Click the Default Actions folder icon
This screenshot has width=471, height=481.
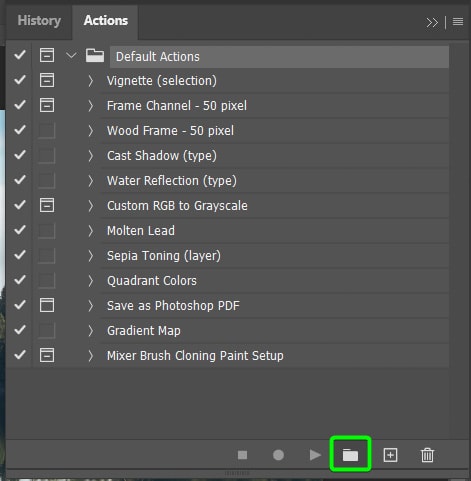tap(95, 55)
